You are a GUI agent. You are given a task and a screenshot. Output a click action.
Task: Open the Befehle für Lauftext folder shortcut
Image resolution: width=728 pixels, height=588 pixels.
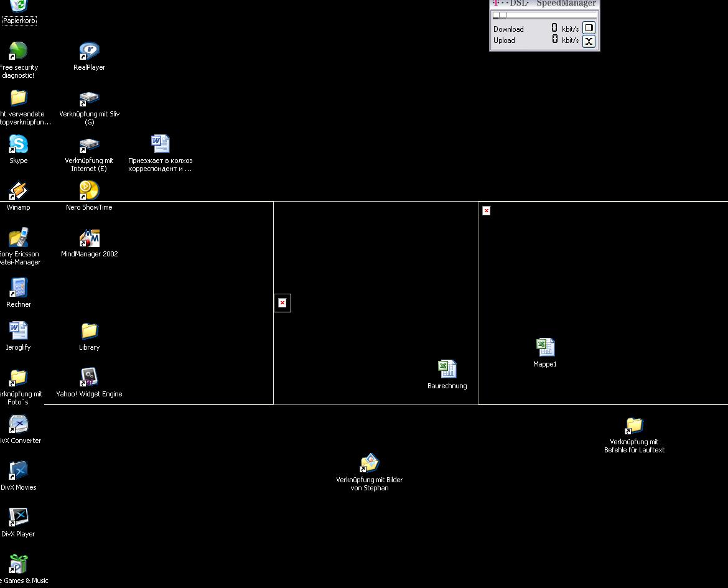(634, 426)
